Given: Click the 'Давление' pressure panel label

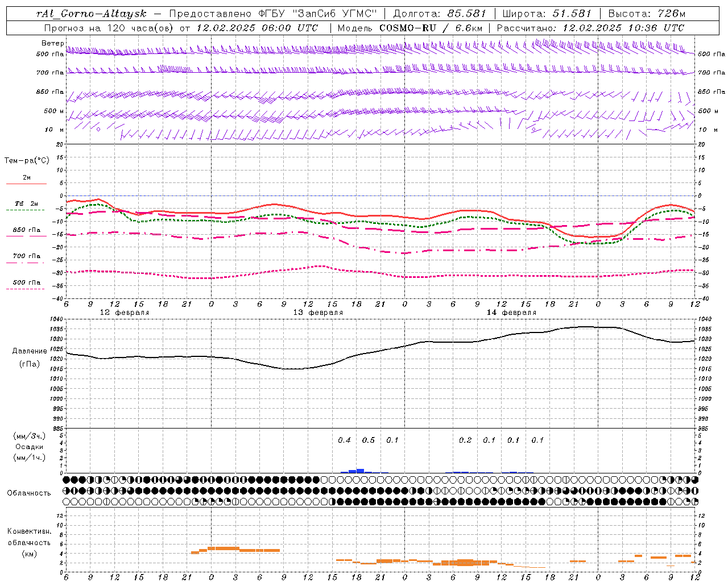Looking at the screenshot, I should [x=30, y=351].
